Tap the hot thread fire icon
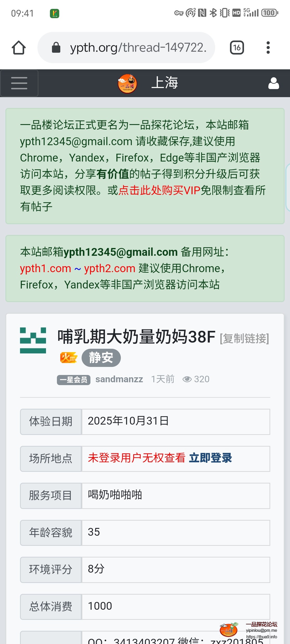Screen dimensions: 290x644 coord(68,358)
